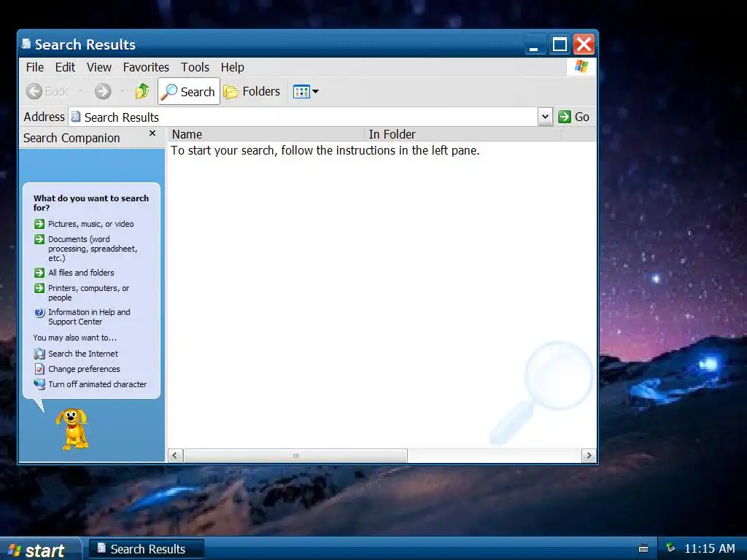Expand the Address bar dropdown

tap(545, 117)
